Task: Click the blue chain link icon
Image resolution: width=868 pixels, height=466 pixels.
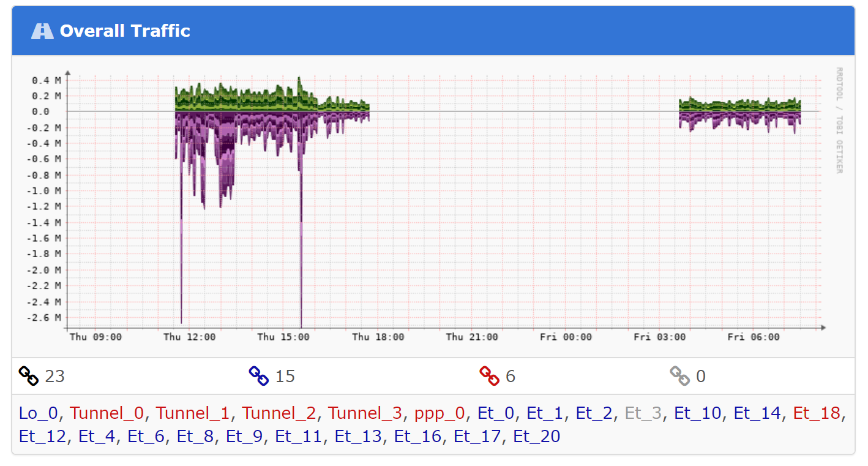Action: pyautogui.click(x=258, y=376)
